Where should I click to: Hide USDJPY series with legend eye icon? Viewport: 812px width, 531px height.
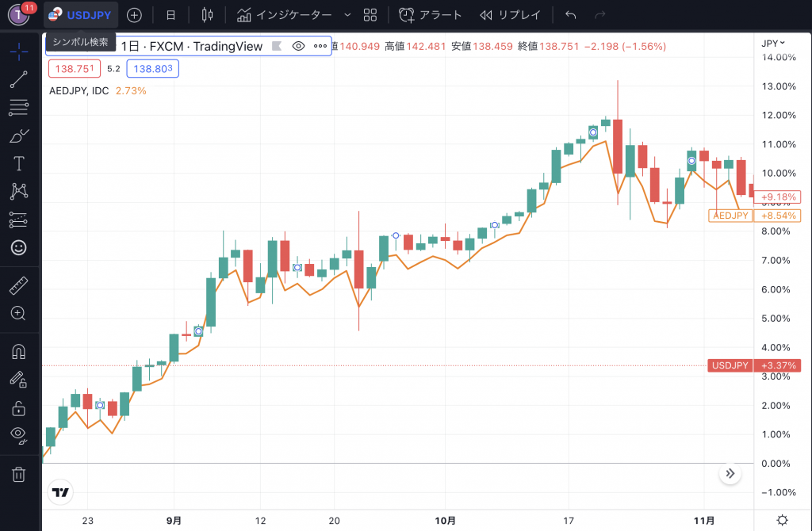pos(299,46)
